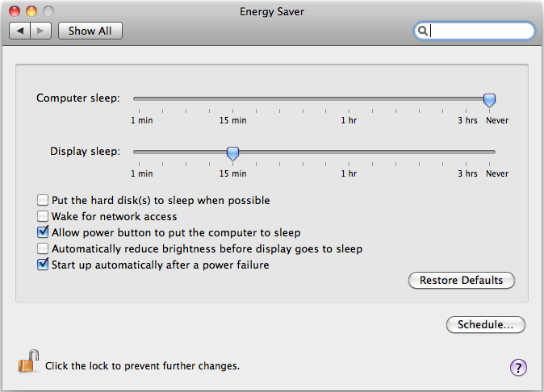
Task: Open the Schedule… dialog
Action: click(485, 324)
